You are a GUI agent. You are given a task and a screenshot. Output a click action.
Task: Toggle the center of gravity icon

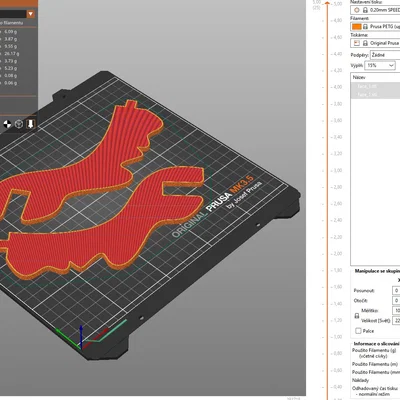(7, 124)
